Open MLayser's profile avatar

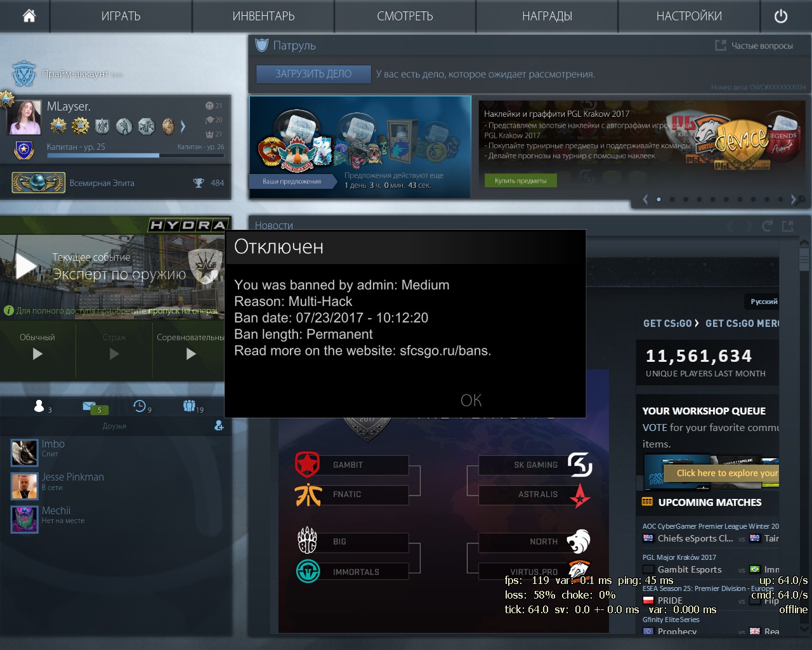[x=25, y=117]
